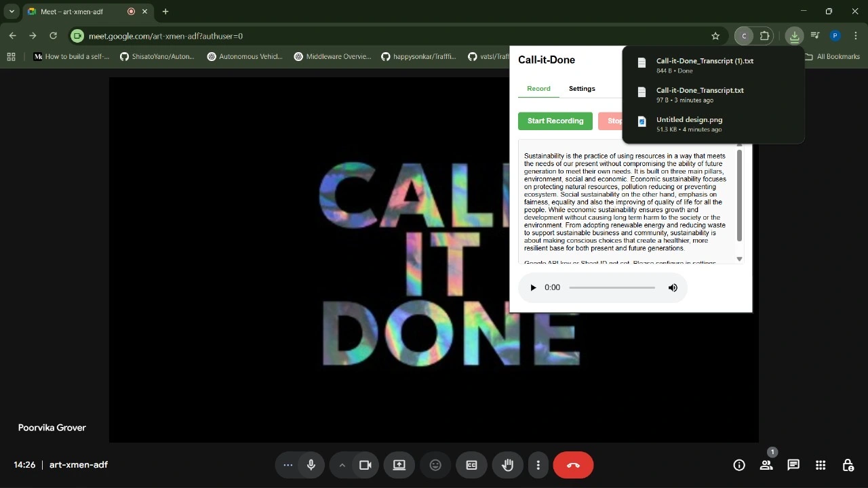Open host controls lock icon

pyautogui.click(x=848, y=465)
